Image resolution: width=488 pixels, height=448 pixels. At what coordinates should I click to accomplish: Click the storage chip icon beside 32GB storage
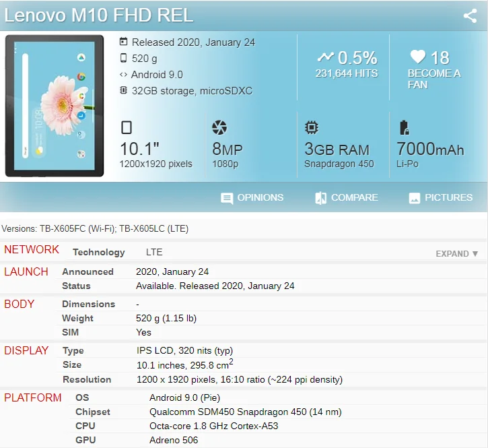124,90
